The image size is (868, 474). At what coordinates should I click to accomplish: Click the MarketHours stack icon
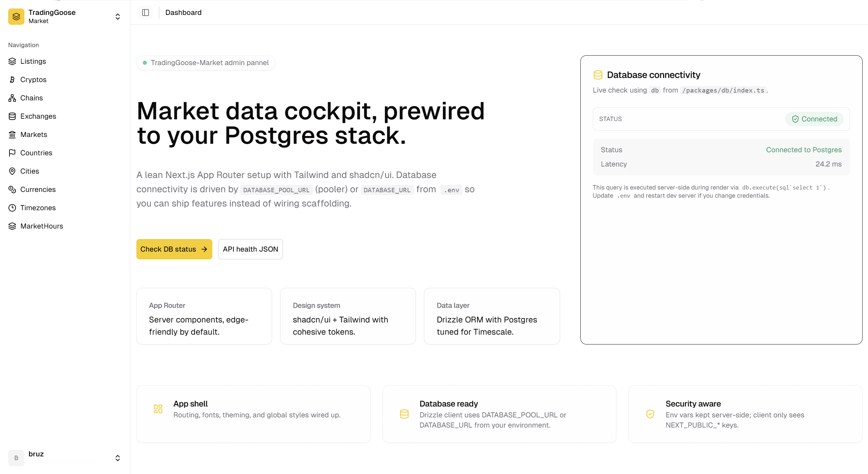tap(12, 226)
